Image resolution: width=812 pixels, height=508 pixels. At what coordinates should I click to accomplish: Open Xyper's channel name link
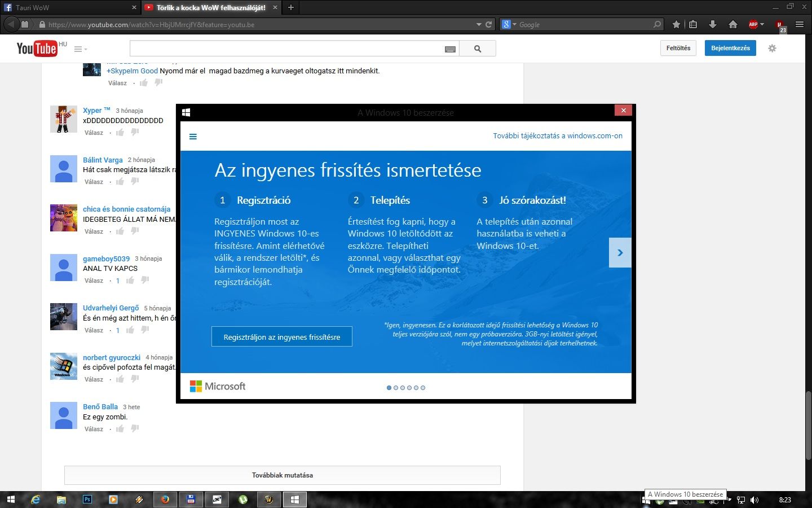(96, 110)
